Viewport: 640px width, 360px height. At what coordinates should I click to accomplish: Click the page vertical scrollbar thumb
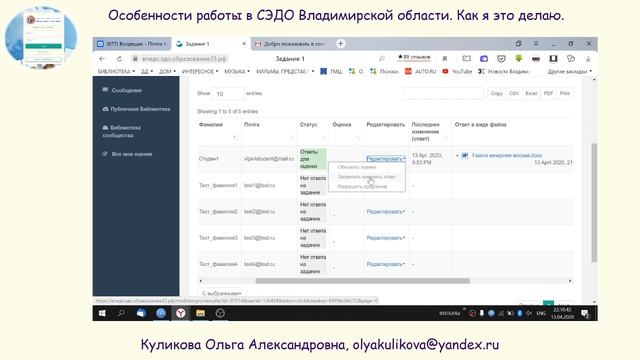(x=594, y=203)
